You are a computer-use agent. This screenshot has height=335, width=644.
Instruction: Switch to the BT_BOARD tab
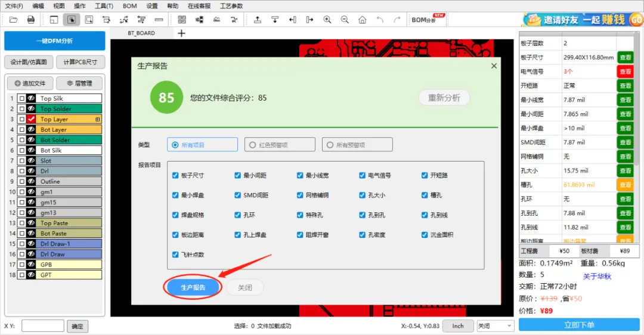[x=141, y=33]
